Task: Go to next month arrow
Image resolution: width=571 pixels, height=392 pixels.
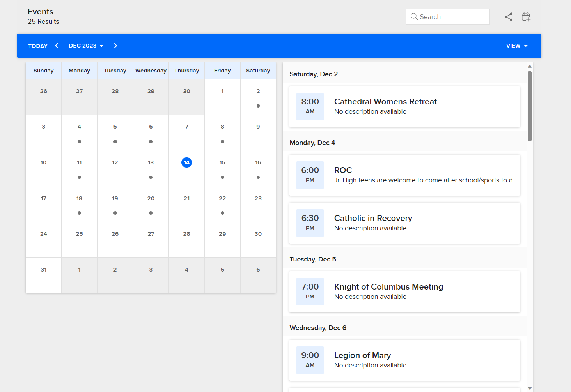Action: [115, 46]
